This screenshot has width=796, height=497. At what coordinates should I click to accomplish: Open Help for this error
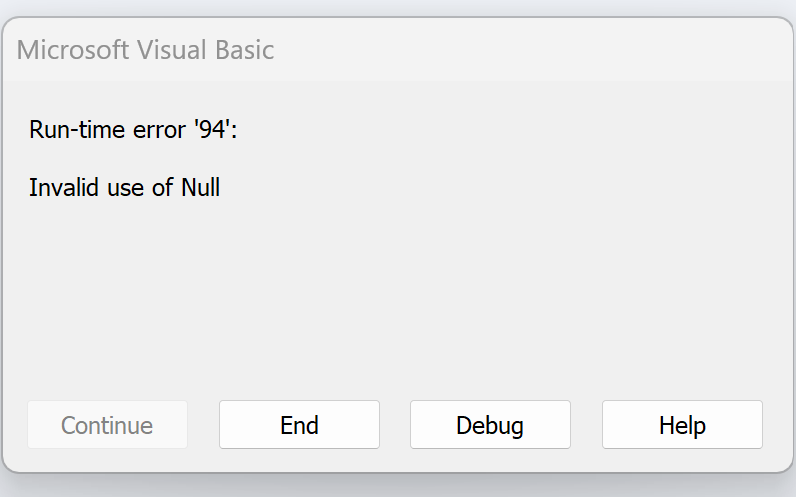tap(682, 425)
